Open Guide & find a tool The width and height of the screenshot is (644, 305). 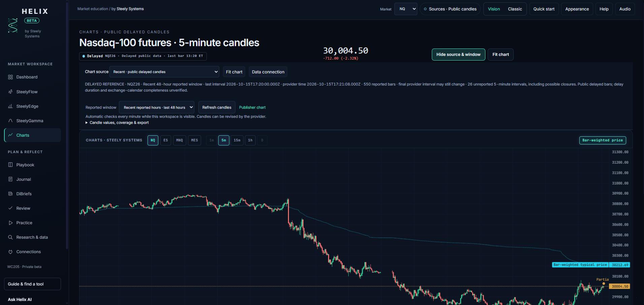coord(32,284)
